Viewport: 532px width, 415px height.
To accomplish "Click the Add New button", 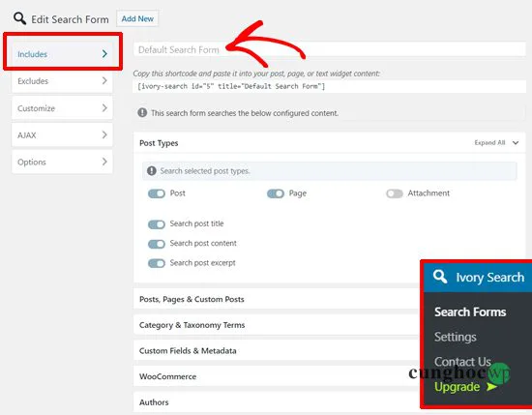I will [137, 18].
